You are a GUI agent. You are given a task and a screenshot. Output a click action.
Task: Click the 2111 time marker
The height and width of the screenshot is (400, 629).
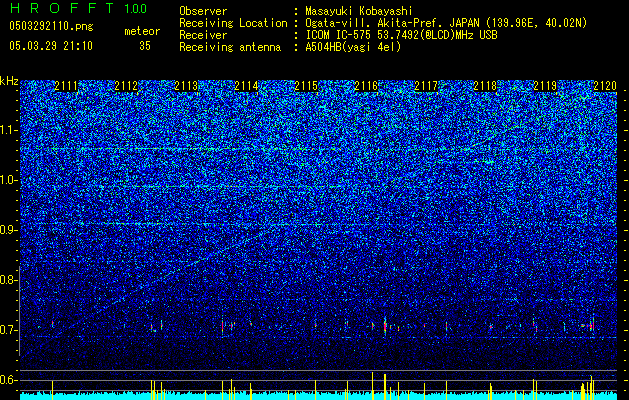coord(66,86)
